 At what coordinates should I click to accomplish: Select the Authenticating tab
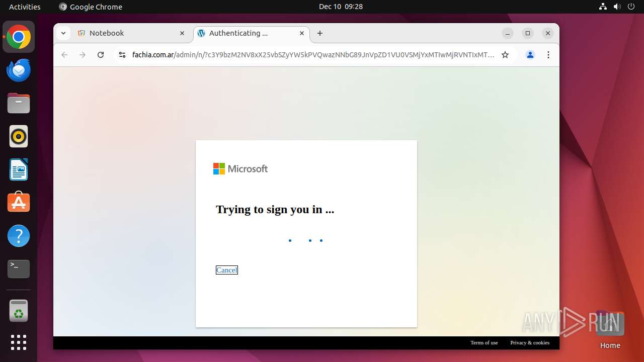(x=252, y=33)
